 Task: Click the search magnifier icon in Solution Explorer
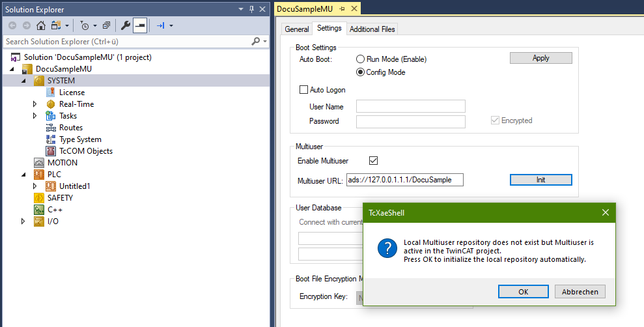click(x=255, y=41)
